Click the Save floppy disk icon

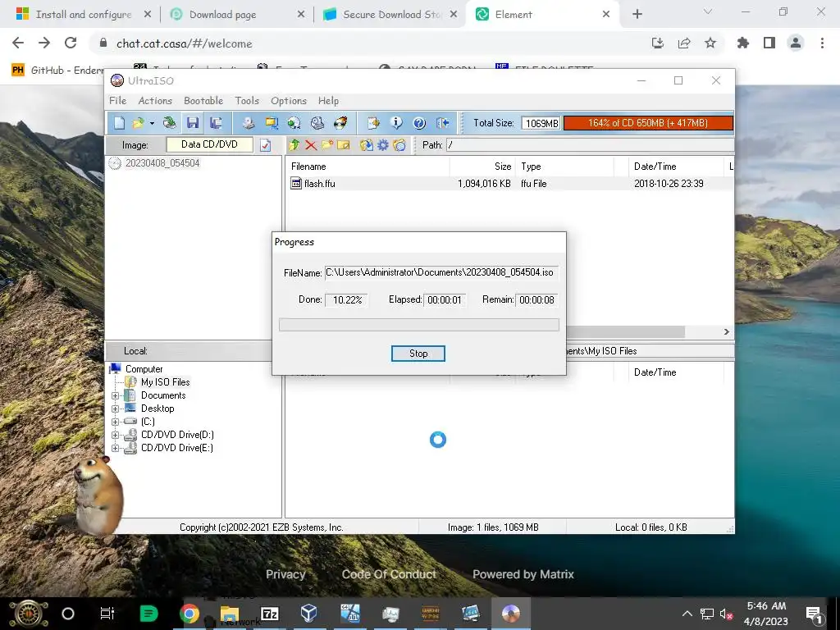(193, 123)
